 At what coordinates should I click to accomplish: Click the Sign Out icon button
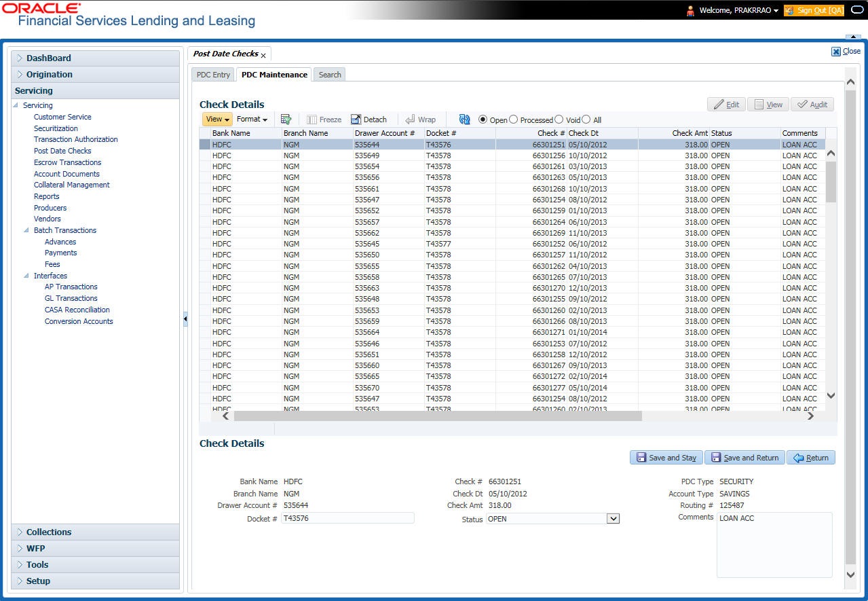(x=789, y=10)
